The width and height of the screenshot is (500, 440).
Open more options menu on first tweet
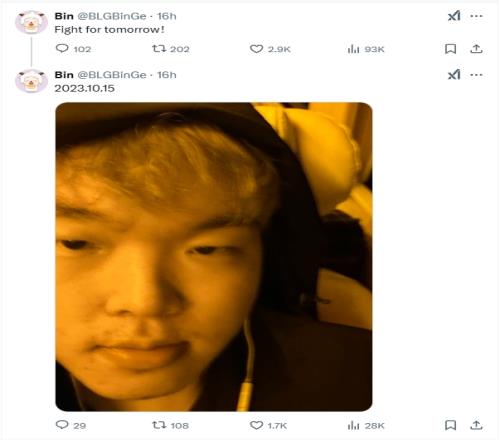pyautogui.click(x=476, y=16)
